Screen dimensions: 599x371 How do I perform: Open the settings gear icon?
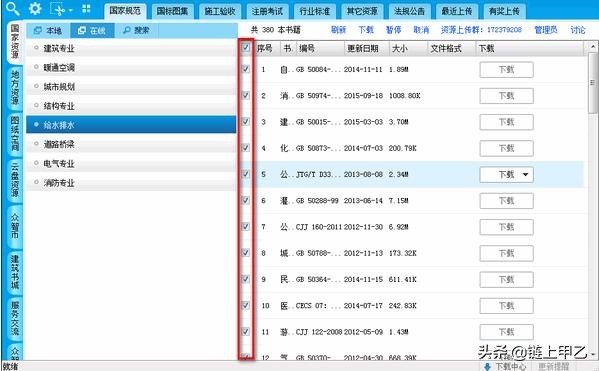tap(35, 8)
